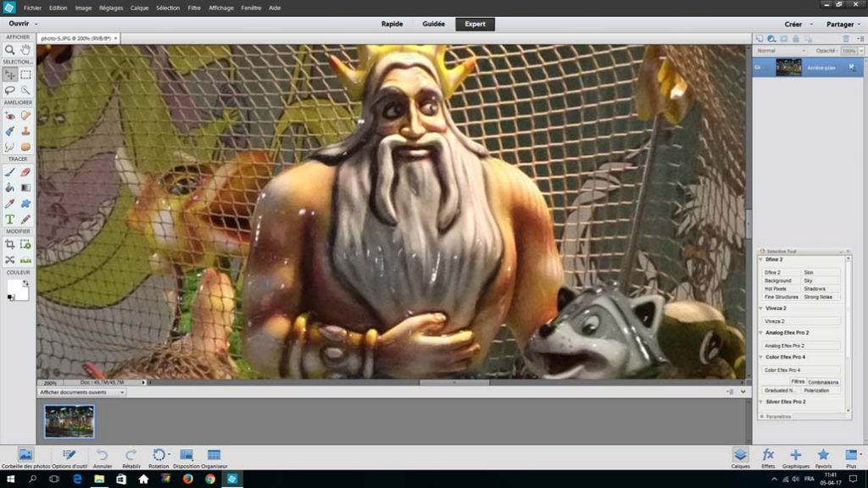This screenshot has width=868, height=488.
Task: Select the Smart Brush tool
Action: point(10,131)
